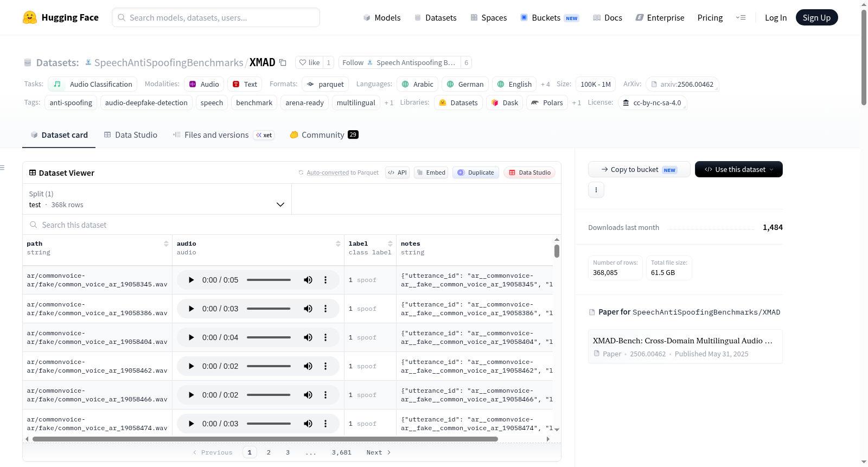This screenshot has width=868, height=467.
Task: Go to Models in navigation
Action: click(x=382, y=17)
